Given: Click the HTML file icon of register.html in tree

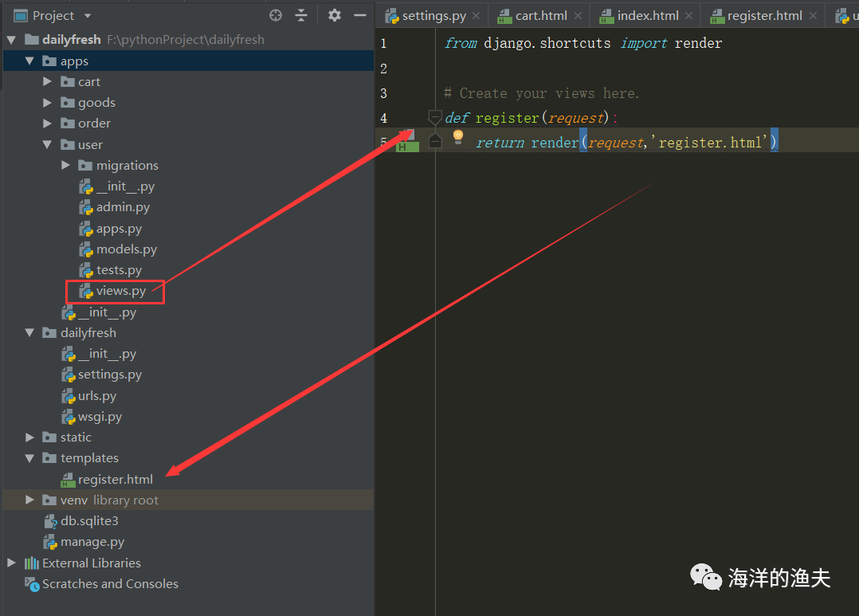Looking at the screenshot, I should 68,480.
